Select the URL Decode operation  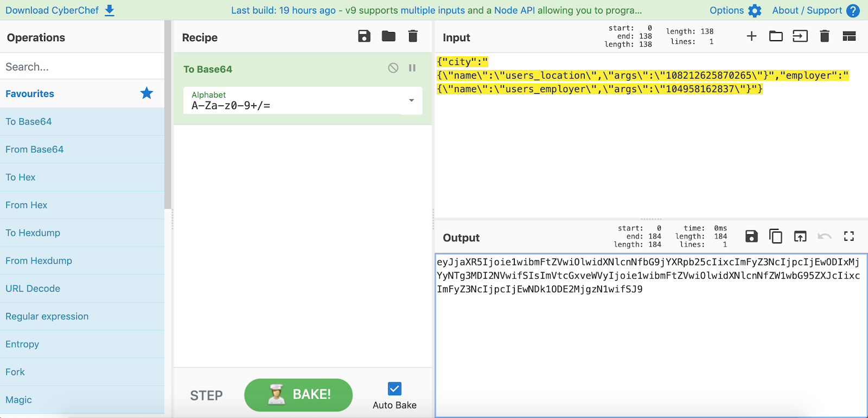pos(82,288)
